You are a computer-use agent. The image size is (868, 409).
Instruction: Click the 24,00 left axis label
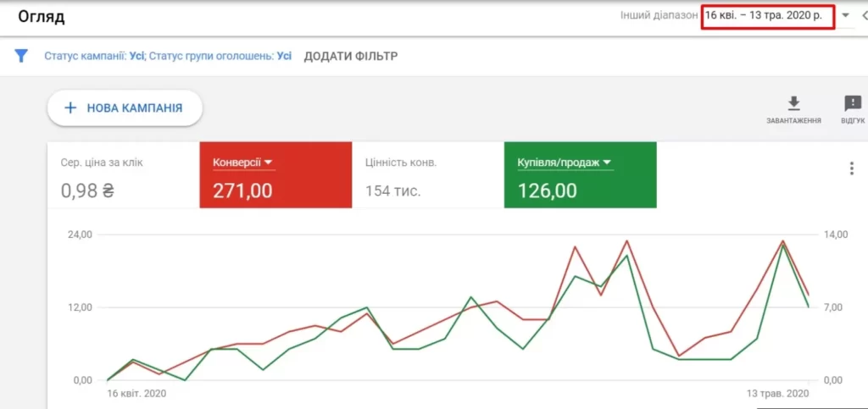coord(79,235)
